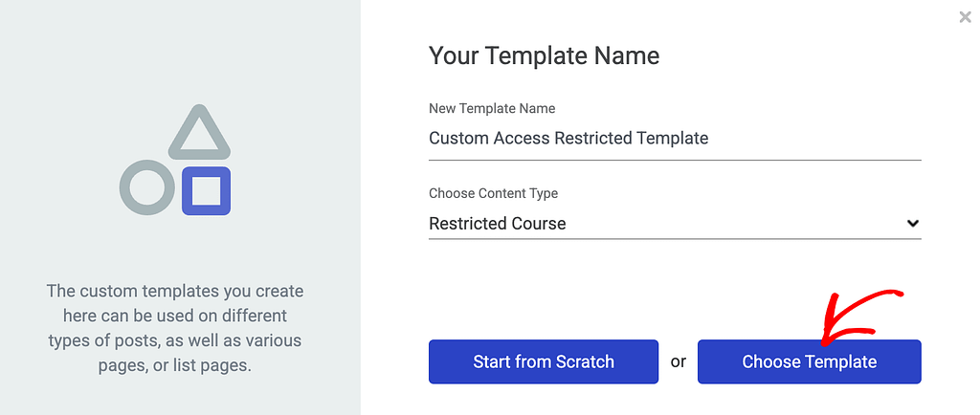Click the gray circle shape icon
The image size is (980, 415).
pyautogui.click(x=147, y=187)
